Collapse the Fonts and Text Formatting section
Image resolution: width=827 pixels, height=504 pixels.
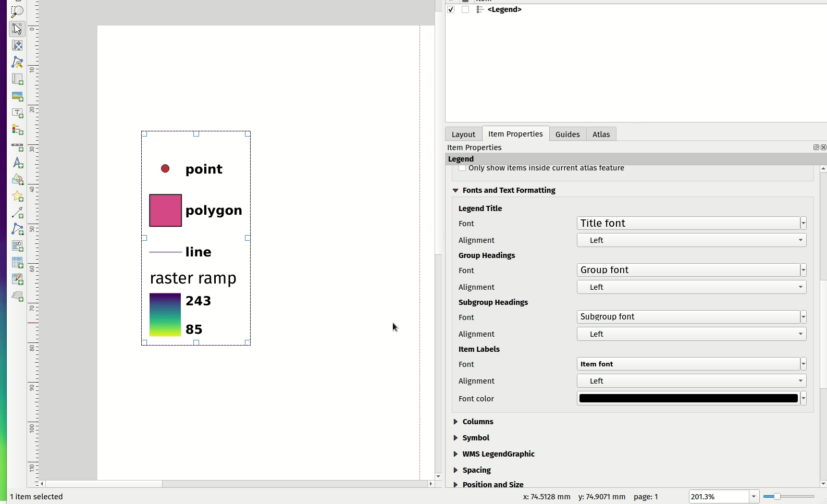coord(456,190)
